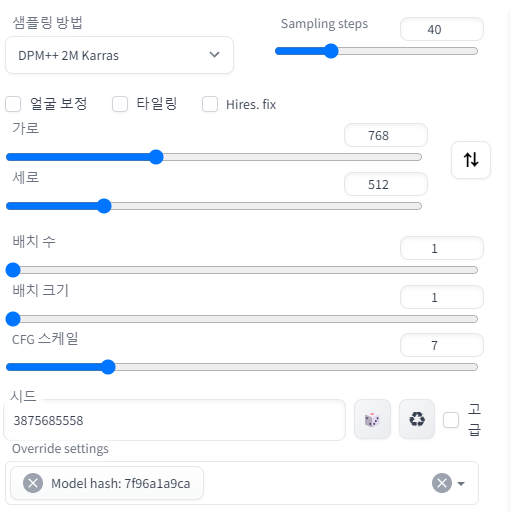Click the 가로 width slider track
The height and width of the screenshot is (512, 511).
pyautogui.click(x=214, y=157)
